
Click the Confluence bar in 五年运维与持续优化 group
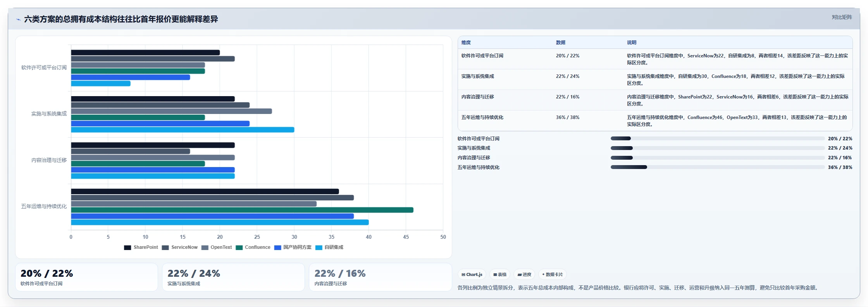point(242,210)
